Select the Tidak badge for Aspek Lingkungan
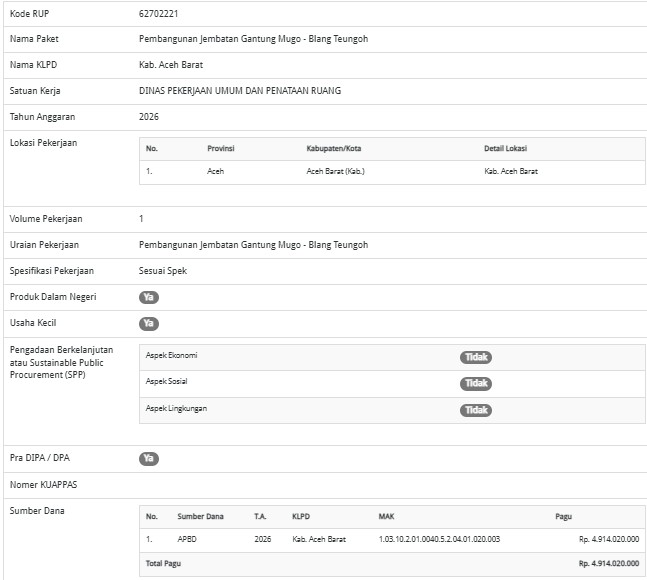 coord(476,410)
